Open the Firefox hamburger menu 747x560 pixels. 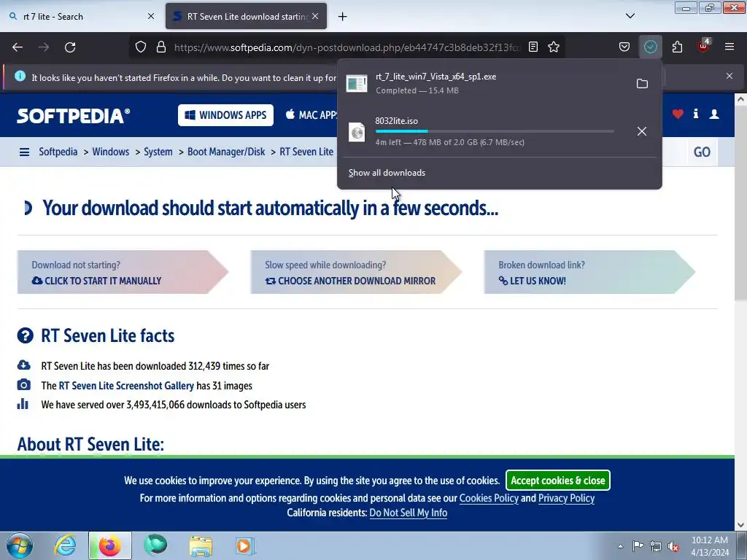pos(729,47)
